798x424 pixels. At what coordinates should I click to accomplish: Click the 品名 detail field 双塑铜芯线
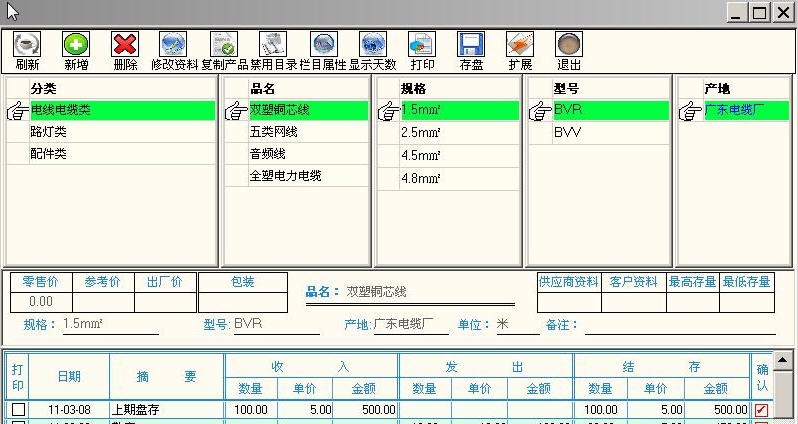point(410,292)
